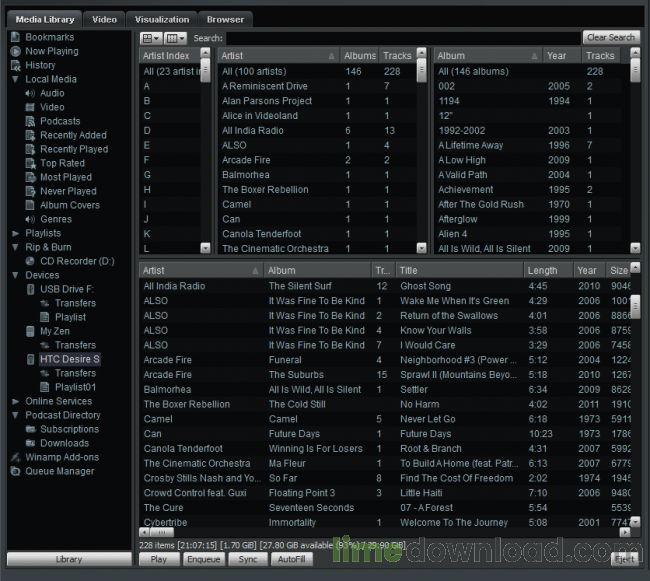Click the Eject button
This screenshot has width=650, height=581.
point(625,559)
